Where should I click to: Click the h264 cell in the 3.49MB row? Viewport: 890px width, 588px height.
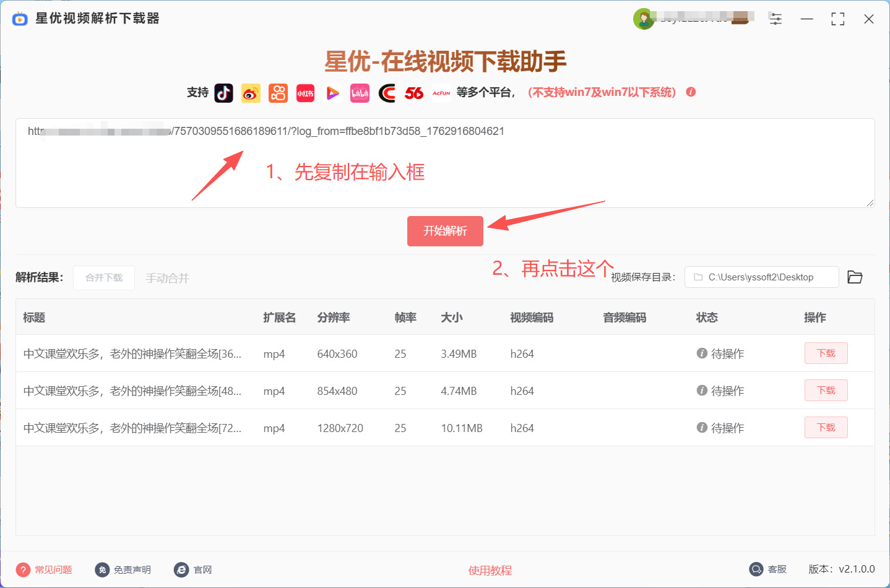point(522,354)
